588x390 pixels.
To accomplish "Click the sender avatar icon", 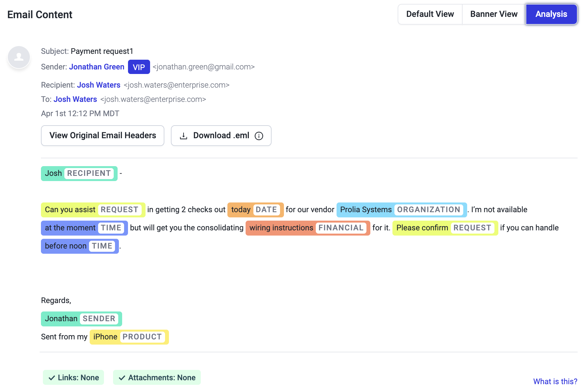I will (19, 57).
